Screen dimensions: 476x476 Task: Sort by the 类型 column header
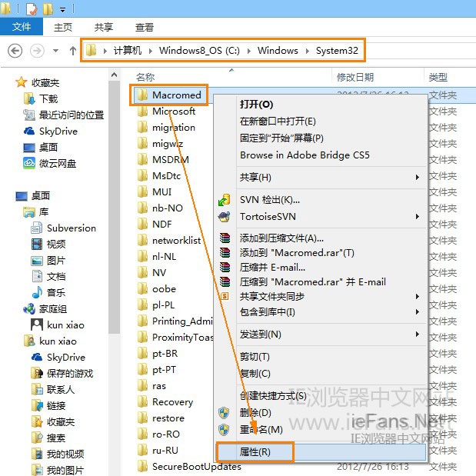[x=438, y=77]
